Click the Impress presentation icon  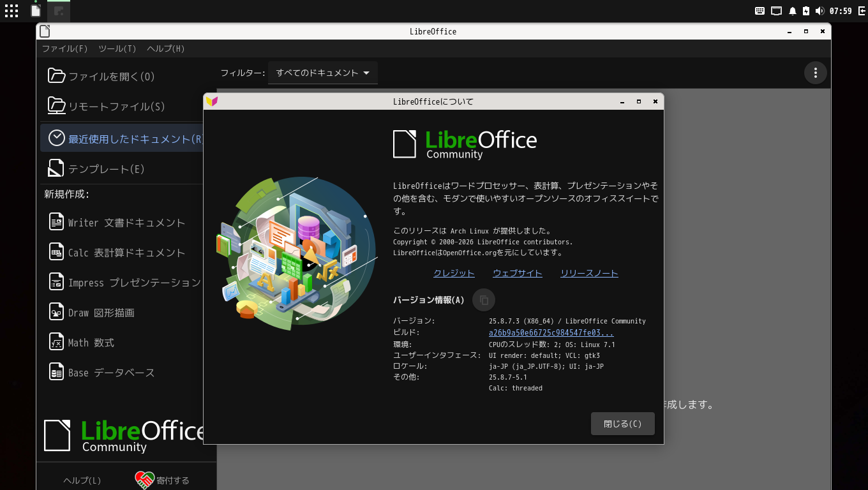click(57, 282)
